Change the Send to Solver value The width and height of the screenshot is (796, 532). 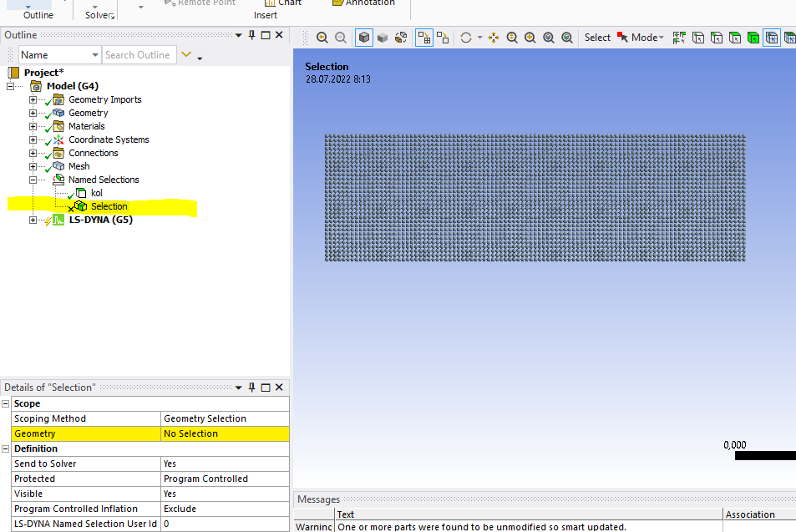[x=225, y=464]
